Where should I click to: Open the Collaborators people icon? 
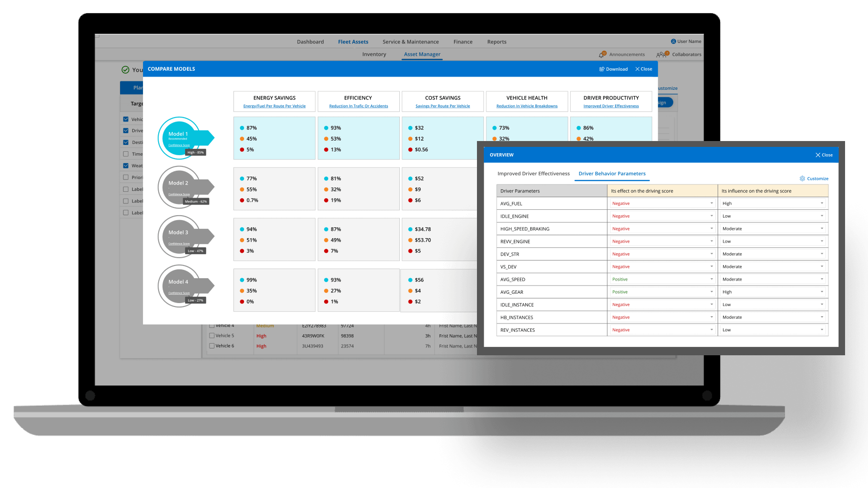tap(661, 55)
